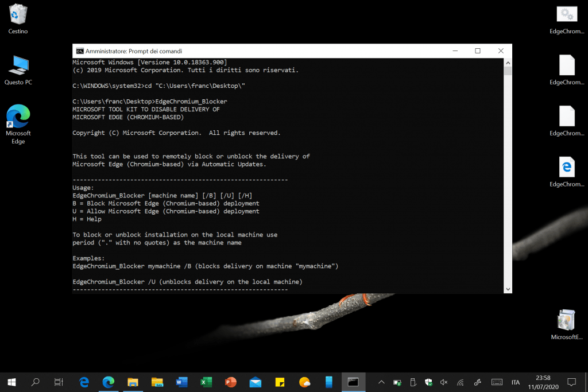The height and width of the screenshot is (392, 588).
Task: Open Excel from the taskbar
Action: 206,382
